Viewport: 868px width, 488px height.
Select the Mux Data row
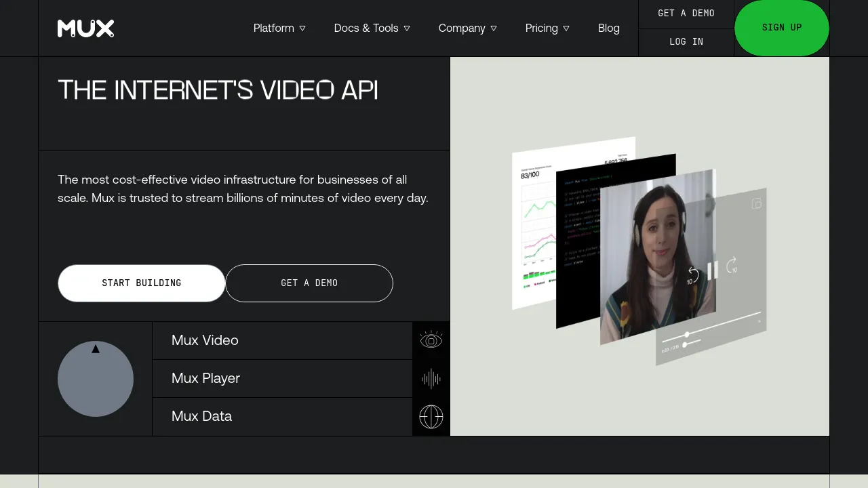click(282, 416)
